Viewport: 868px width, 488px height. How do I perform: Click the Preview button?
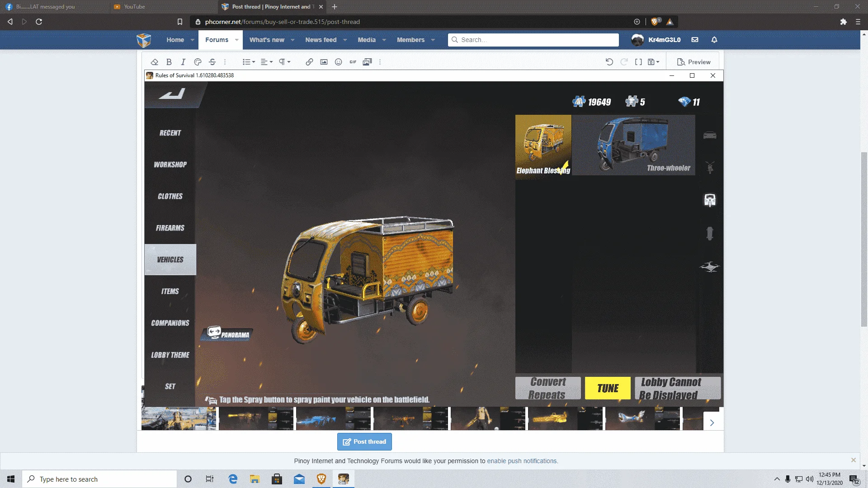point(693,62)
